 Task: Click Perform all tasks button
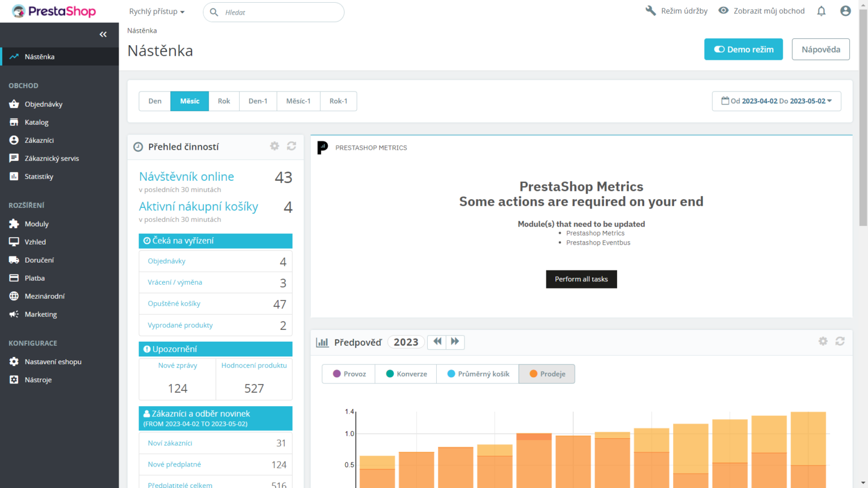pos(581,279)
